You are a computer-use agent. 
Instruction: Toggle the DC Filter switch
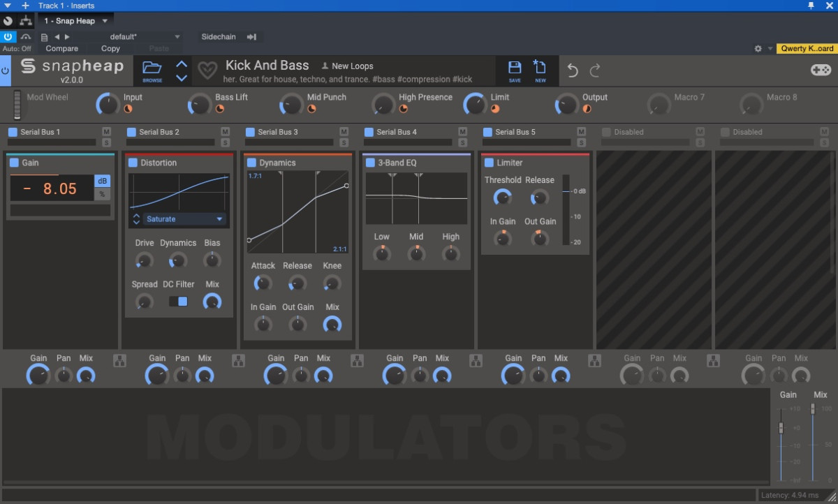point(179,302)
